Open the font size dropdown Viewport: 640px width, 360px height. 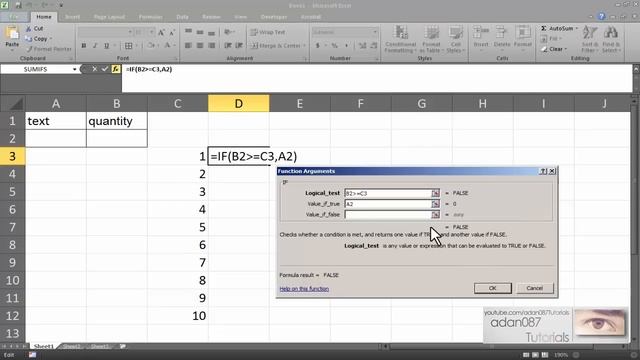coord(151,32)
